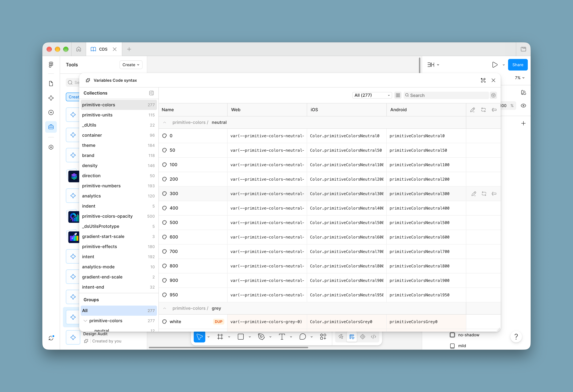The width and height of the screenshot is (573, 392).
Task: Click the magic wand icon in plugin header
Action: [x=483, y=80]
